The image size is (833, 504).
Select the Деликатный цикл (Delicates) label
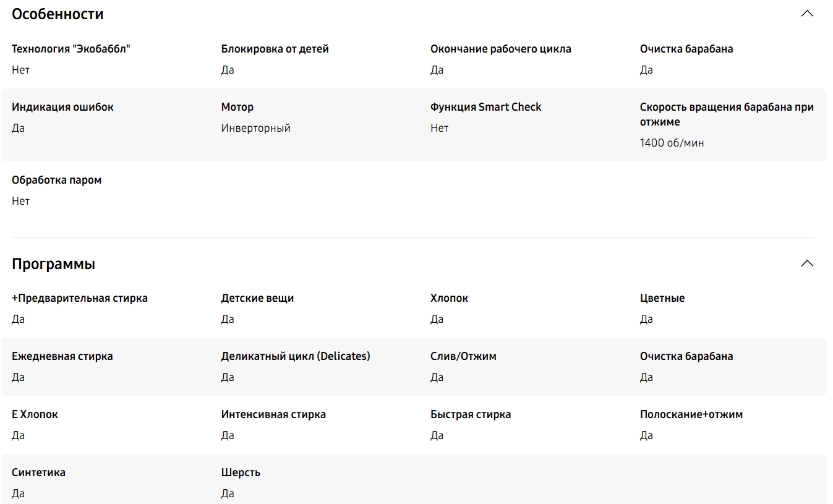coord(296,356)
